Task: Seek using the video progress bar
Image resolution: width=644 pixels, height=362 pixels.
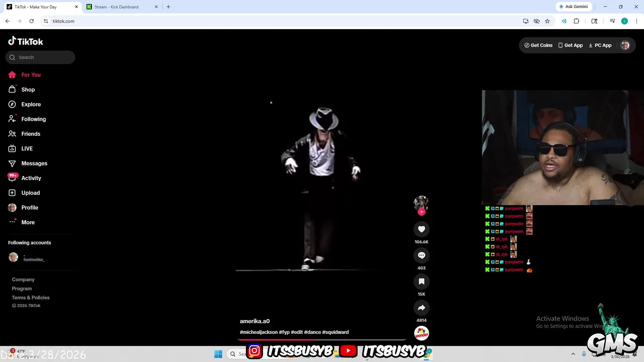Action: point(322,340)
